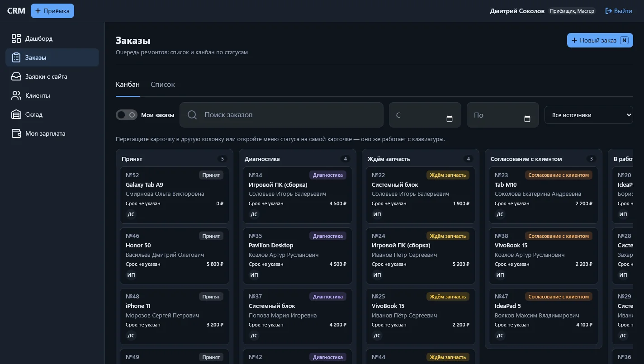Click the Заказы clipboard icon in sidebar
This screenshot has height=364, width=644.
(x=16, y=57)
